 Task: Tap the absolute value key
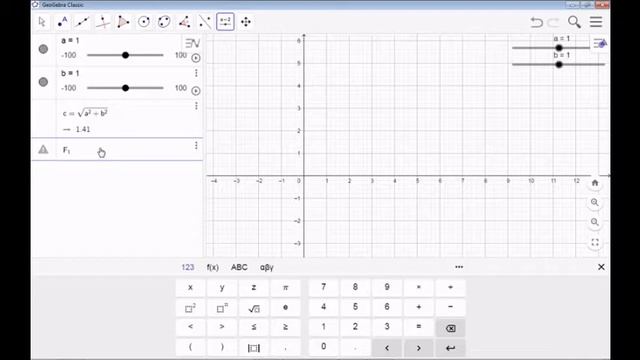253,348
